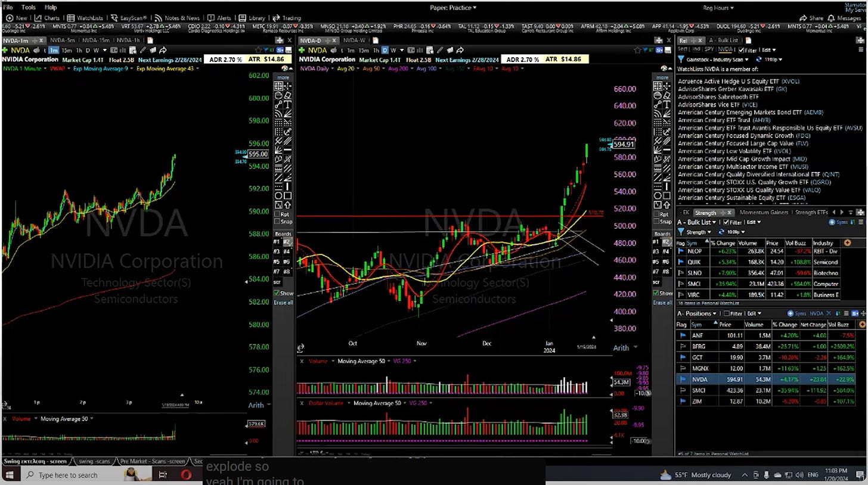868x485 pixels.
Task: Add a new chart tab next to NVDA-W
Action: pyautogui.click(x=376, y=41)
